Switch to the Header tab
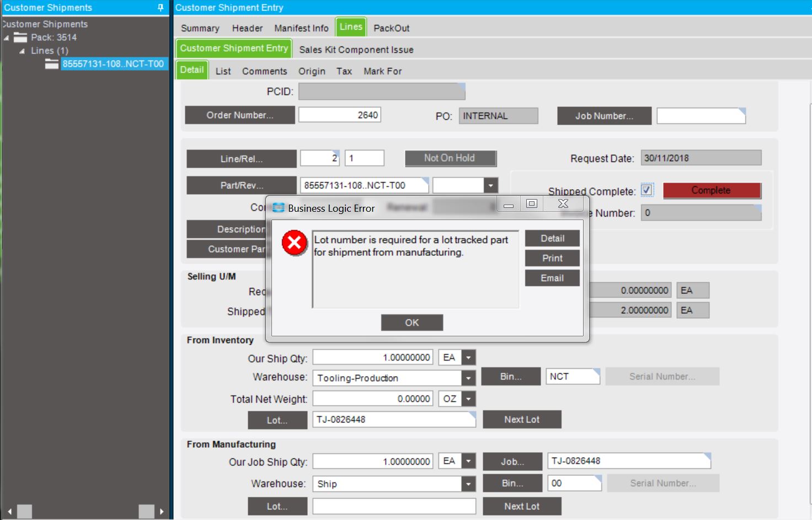Image resolution: width=812 pixels, height=520 pixels. [x=247, y=28]
